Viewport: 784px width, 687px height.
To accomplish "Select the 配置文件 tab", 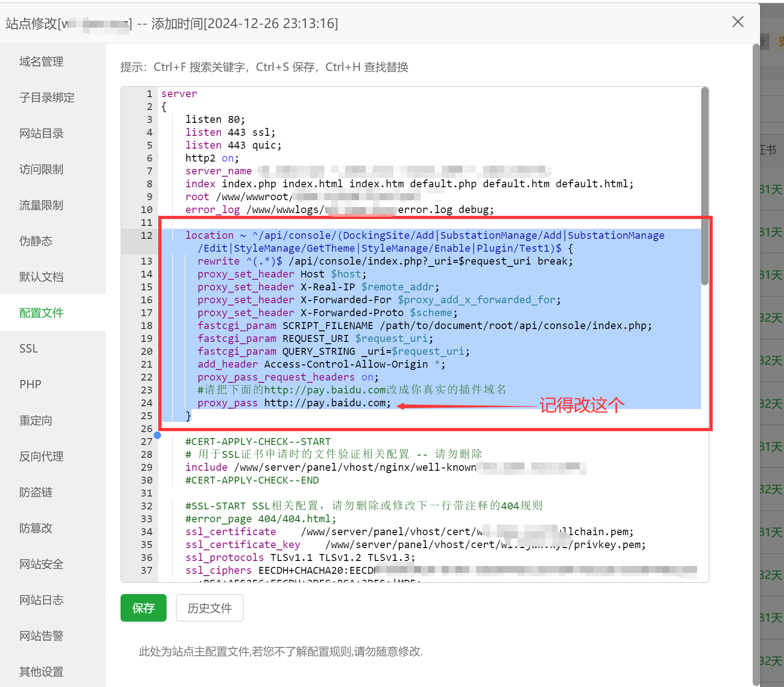I will 41,313.
